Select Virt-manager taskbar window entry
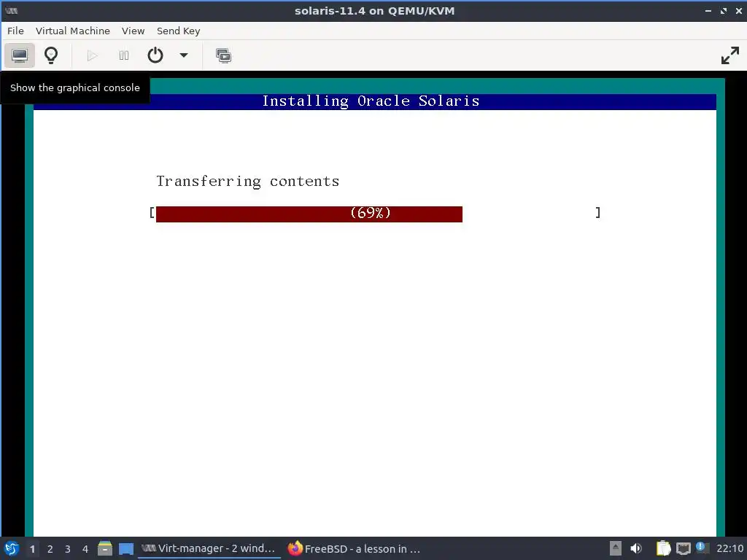This screenshot has height=560, width=747. tap(208, 548)
